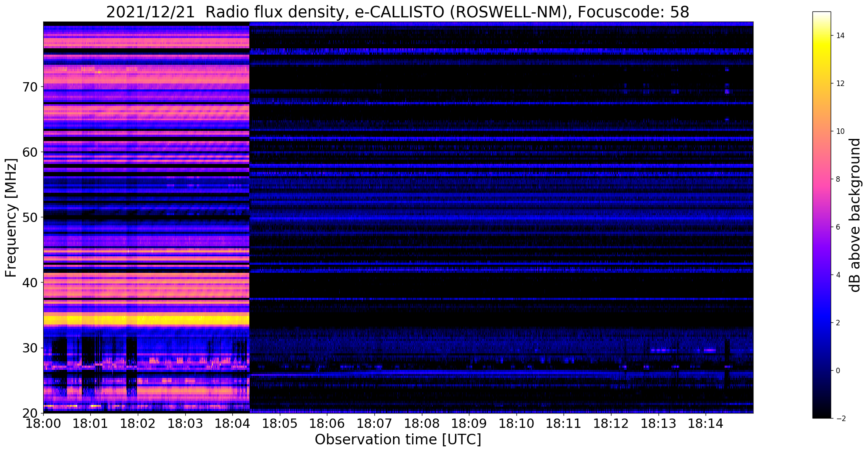Click the colorbar tick label 2
This screenshot has width=868, height=452.
(x=838, y=323)
